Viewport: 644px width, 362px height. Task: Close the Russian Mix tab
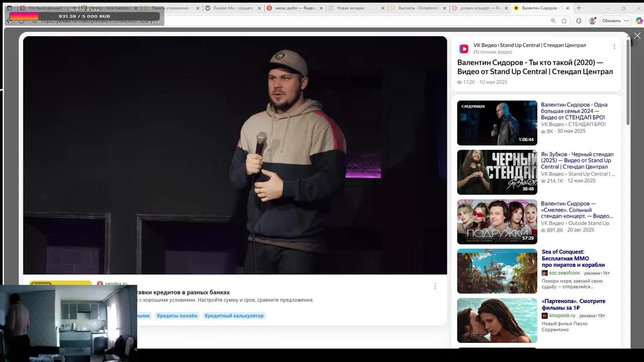click(259, 8)
